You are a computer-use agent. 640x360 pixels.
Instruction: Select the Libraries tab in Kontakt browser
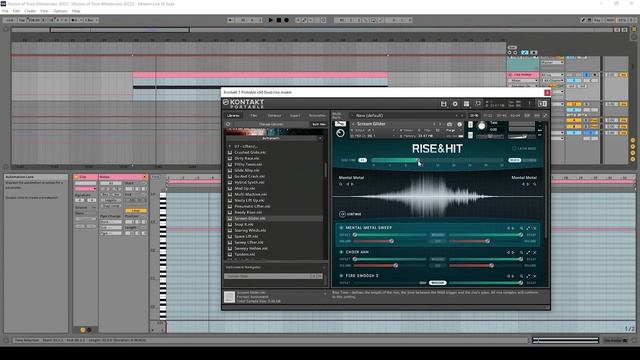click(233, 116)
